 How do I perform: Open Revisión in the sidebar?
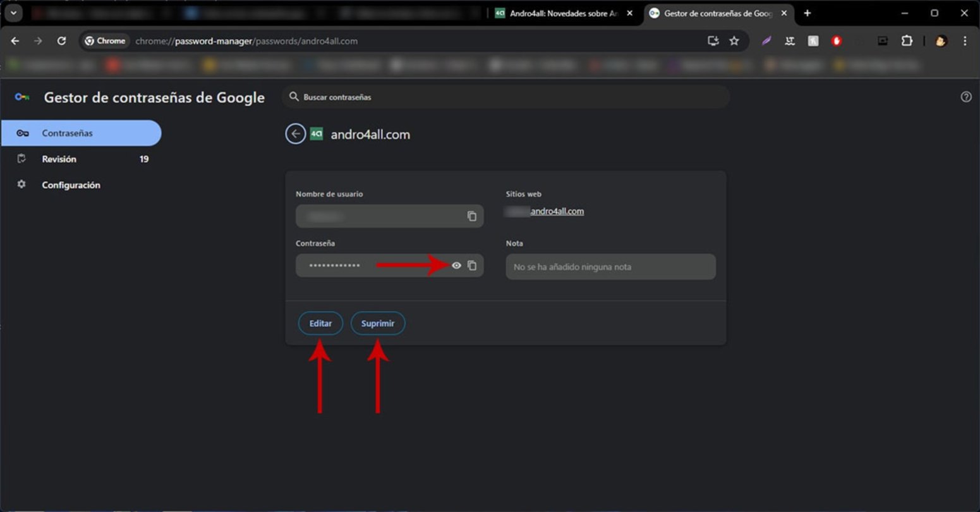pos(81,159)
